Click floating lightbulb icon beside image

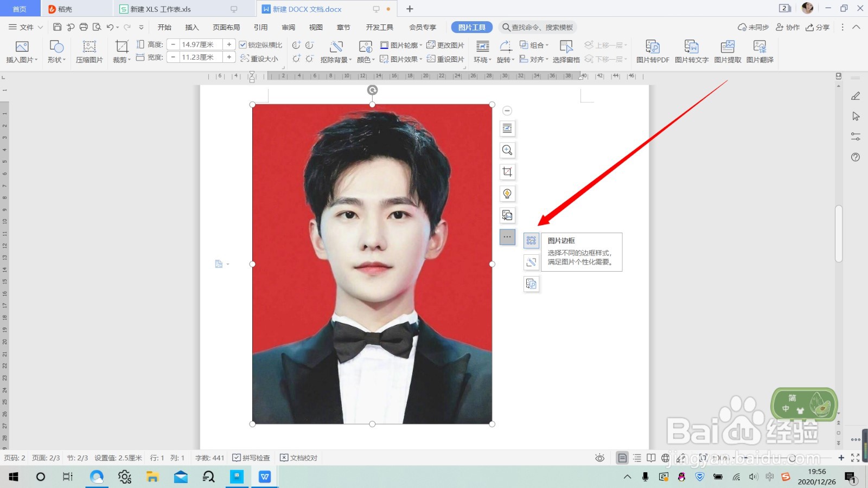[x=507, y=194]
